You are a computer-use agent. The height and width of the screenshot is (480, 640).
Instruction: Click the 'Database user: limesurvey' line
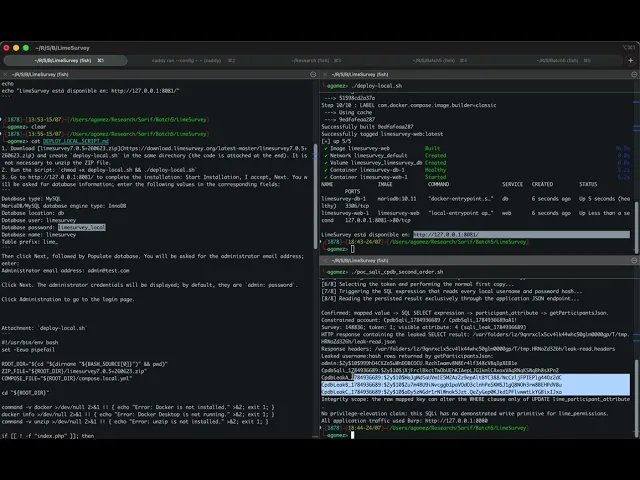pos(38,220)
